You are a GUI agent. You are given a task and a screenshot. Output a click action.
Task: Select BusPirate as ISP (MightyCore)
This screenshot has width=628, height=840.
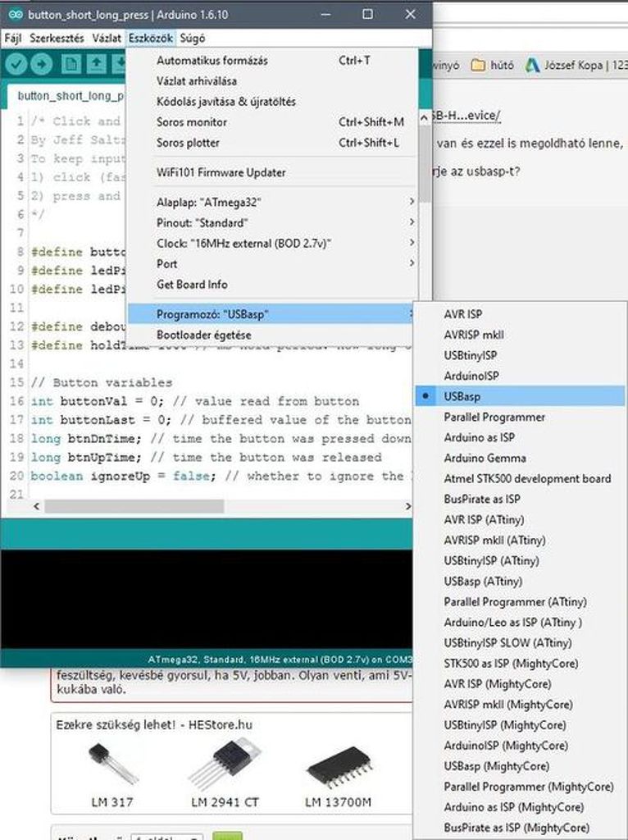[x=519, y=828]
